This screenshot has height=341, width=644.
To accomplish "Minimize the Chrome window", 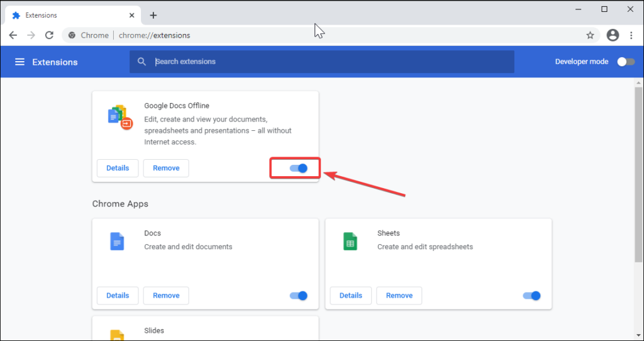I will coord(579,9).
